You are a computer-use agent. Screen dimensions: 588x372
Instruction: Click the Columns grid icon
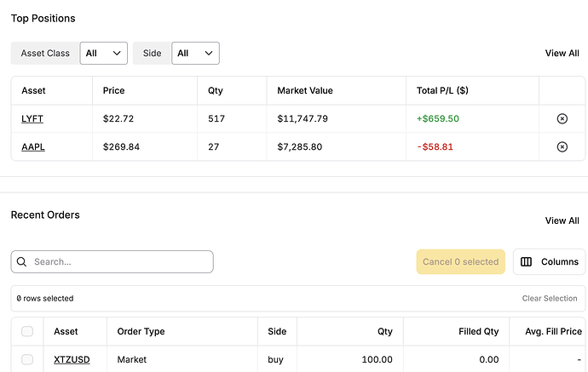(527, 262)
